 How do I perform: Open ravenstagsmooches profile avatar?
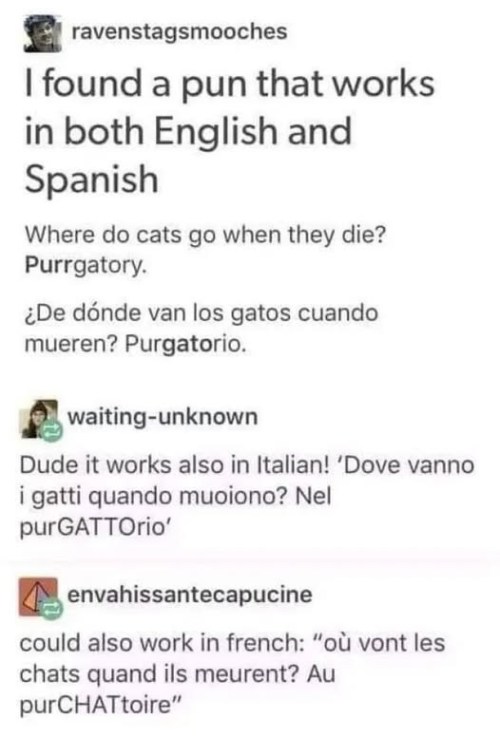coord(43,33)
